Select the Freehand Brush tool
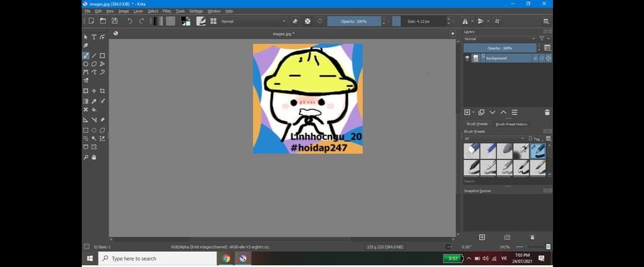This screenshot has width=644, height=267. tap(86, 55)
